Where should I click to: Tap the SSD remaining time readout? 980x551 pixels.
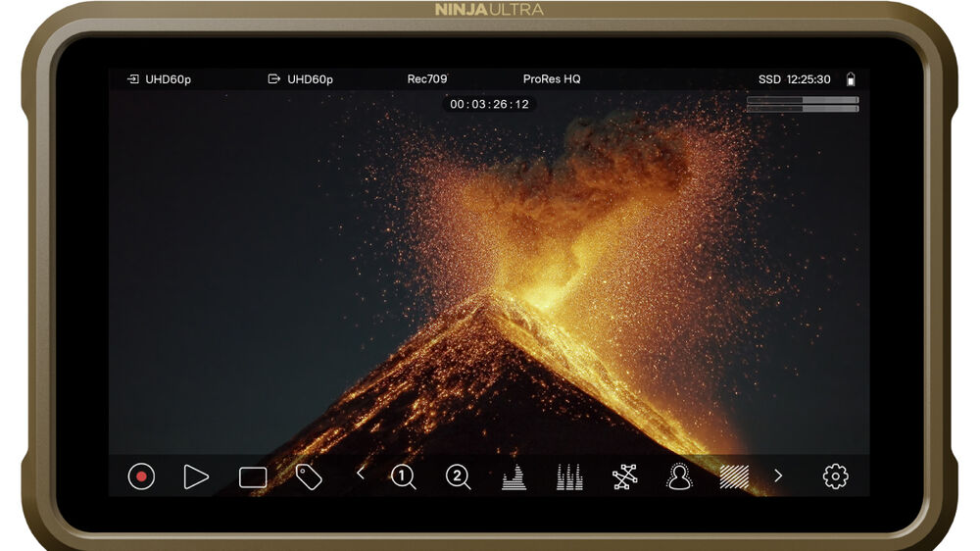point(794,79)
